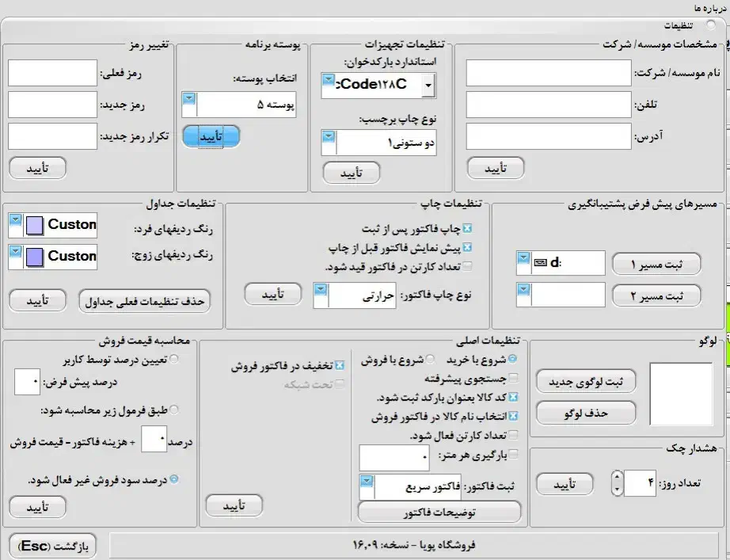This screenshot has width=730, height=560.
Task: Click the "رمز فعلی" password input field
Action: (51, 71)
